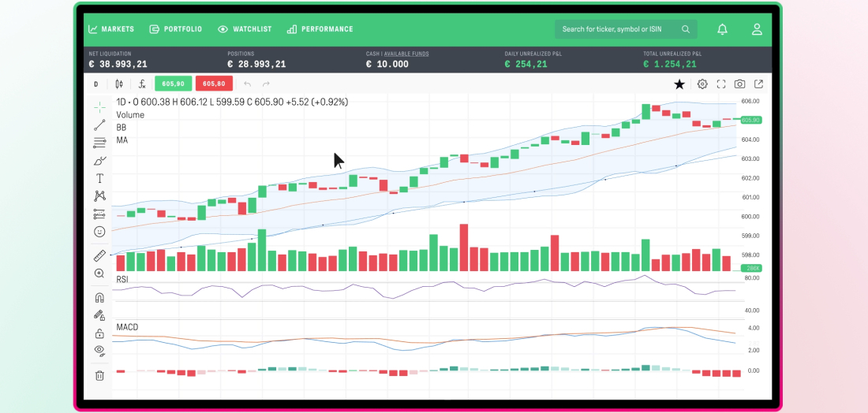Switch to the Watchlist tab
The image size is (868, 413).
(245, 29)
